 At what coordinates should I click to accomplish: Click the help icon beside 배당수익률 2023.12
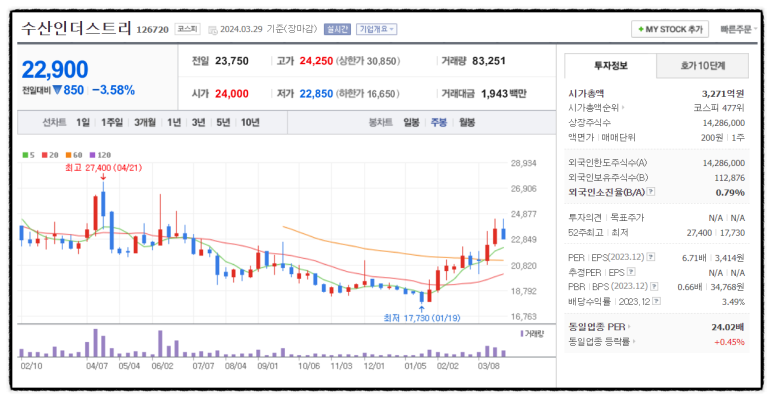tap(657, 301)
